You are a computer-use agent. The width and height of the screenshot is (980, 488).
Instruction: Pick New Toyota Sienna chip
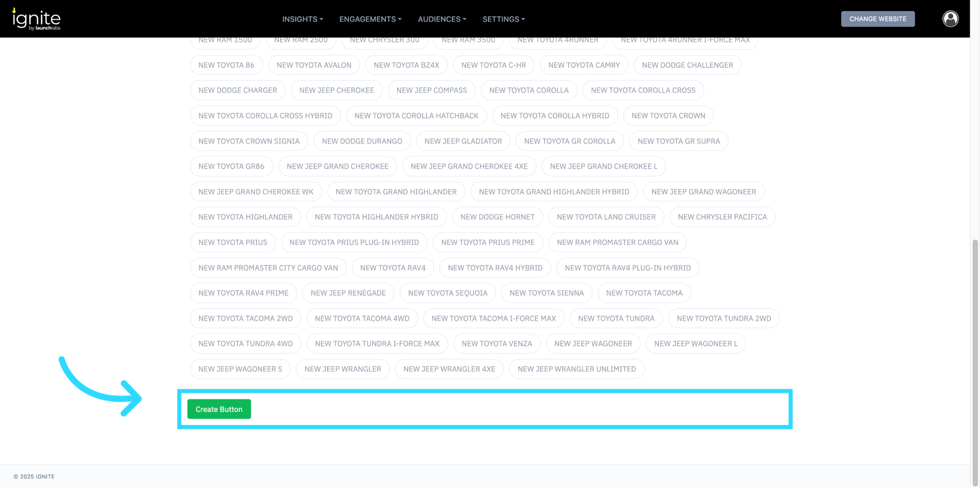[546, 293]
